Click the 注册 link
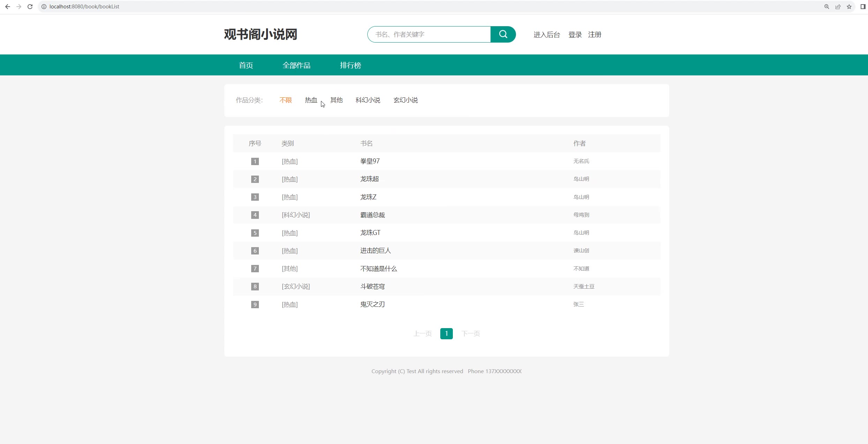The width and height of the screenshot is (868, 444). [595, 35]
